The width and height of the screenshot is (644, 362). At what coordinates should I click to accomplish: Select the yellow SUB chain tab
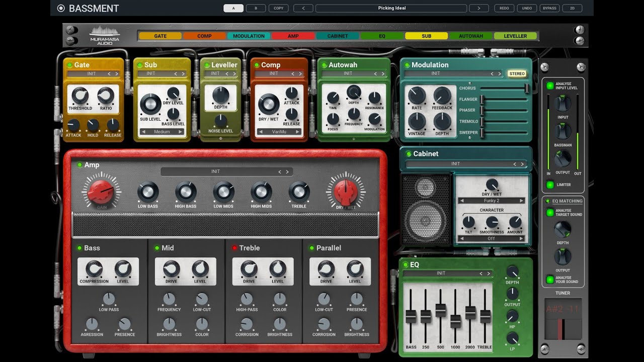point(427,36)
